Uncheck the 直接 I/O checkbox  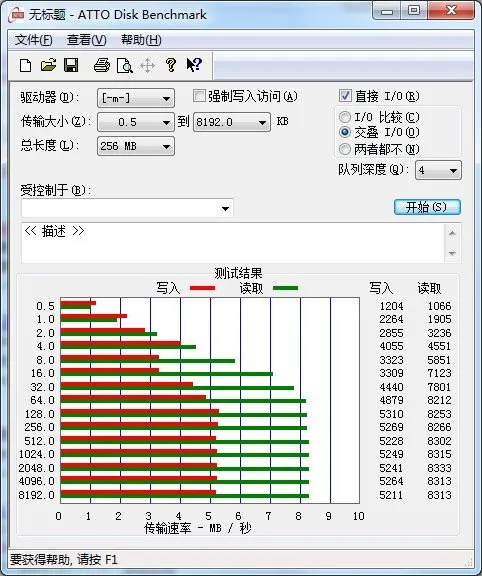(345, 96)
